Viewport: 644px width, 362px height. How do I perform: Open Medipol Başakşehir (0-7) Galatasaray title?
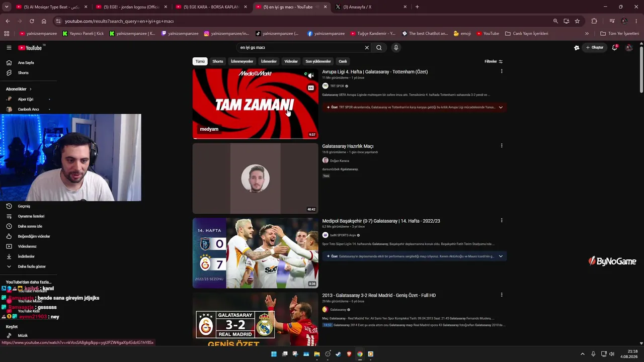(381, 221)
